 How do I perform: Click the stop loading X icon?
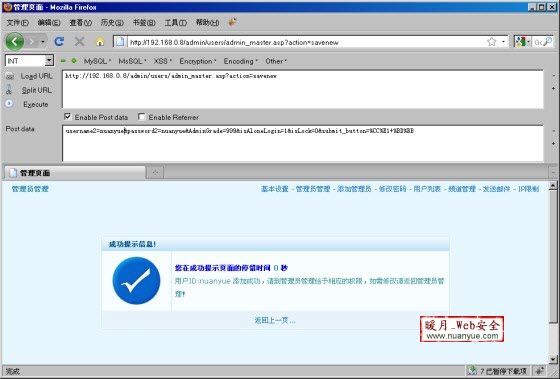[79, 42]
